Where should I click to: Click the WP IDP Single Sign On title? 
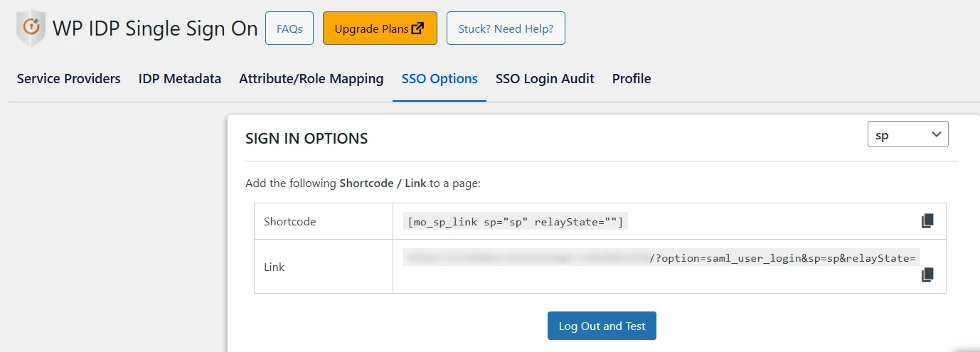coord(155,28)
